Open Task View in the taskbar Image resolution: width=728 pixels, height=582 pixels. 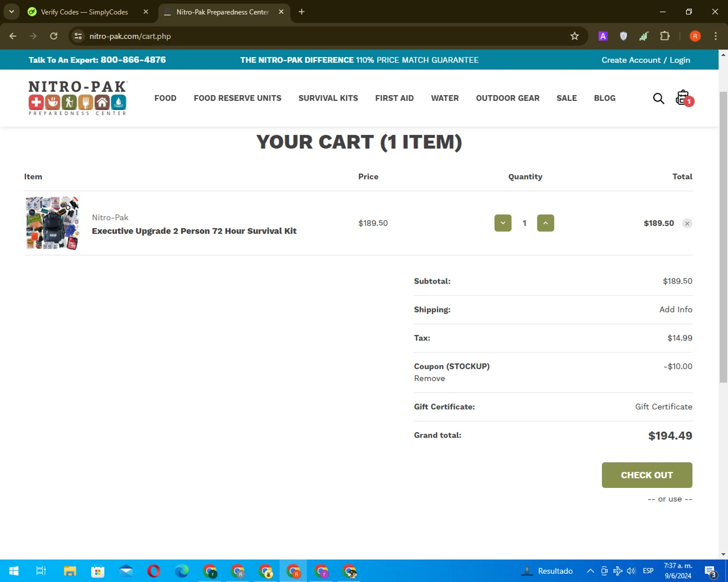pyautogui.click(x=41, y=571)
